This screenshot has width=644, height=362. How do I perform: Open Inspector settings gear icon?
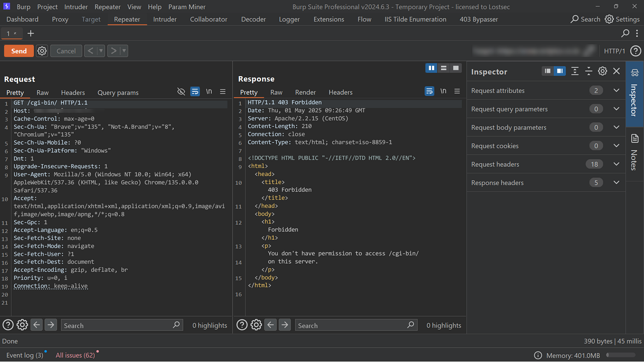coord(602,71)
